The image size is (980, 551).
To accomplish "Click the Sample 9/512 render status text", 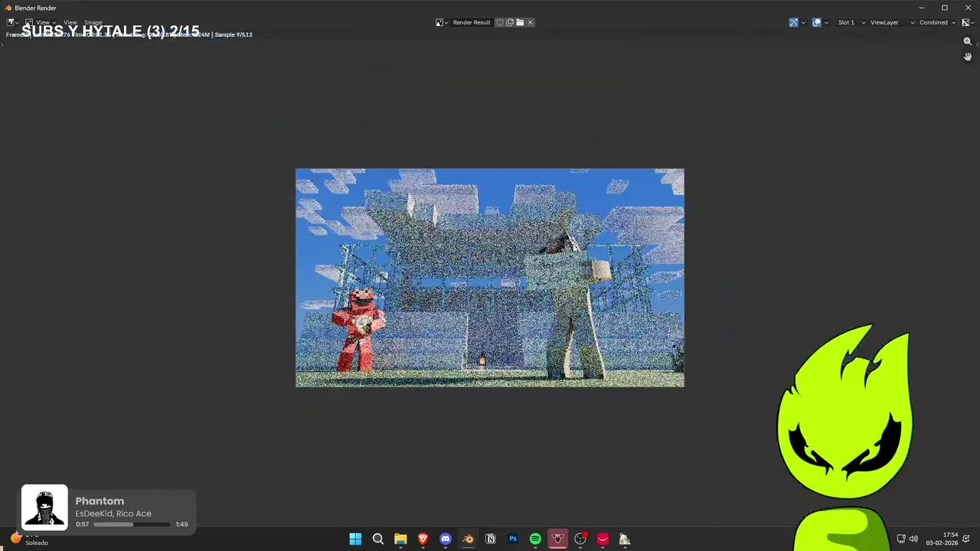I will tap(234, 34).
